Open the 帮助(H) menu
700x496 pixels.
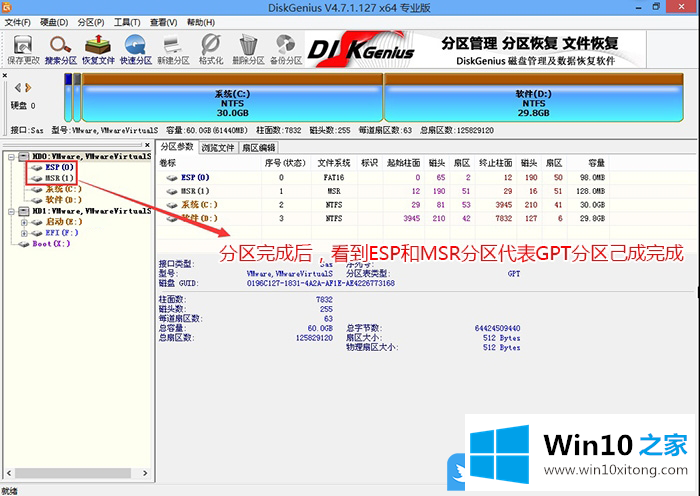(201, 22)
